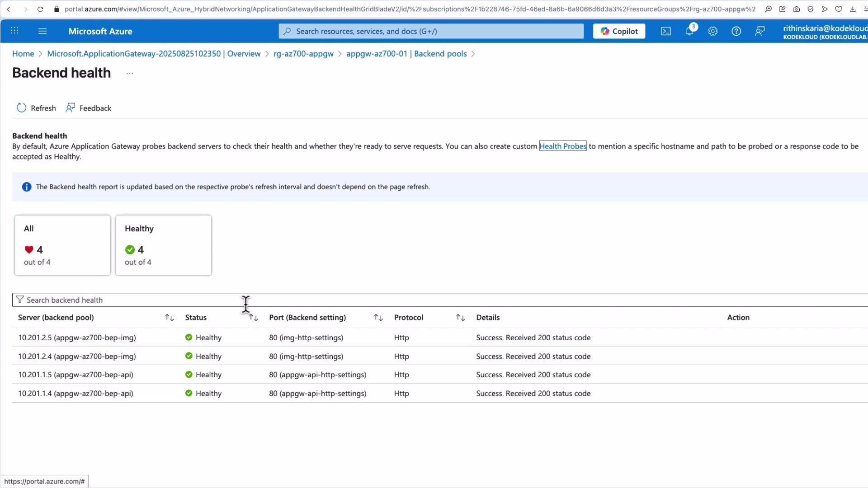Focus the Search resources, services, and docs box

(431, 31)
